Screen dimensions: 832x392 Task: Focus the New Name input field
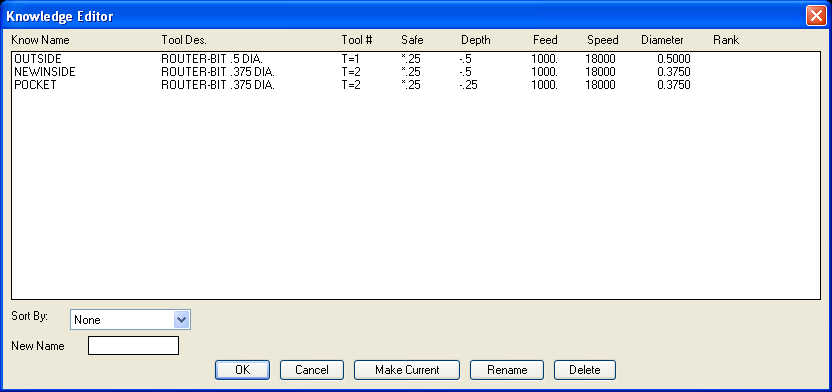pos(133,345)
